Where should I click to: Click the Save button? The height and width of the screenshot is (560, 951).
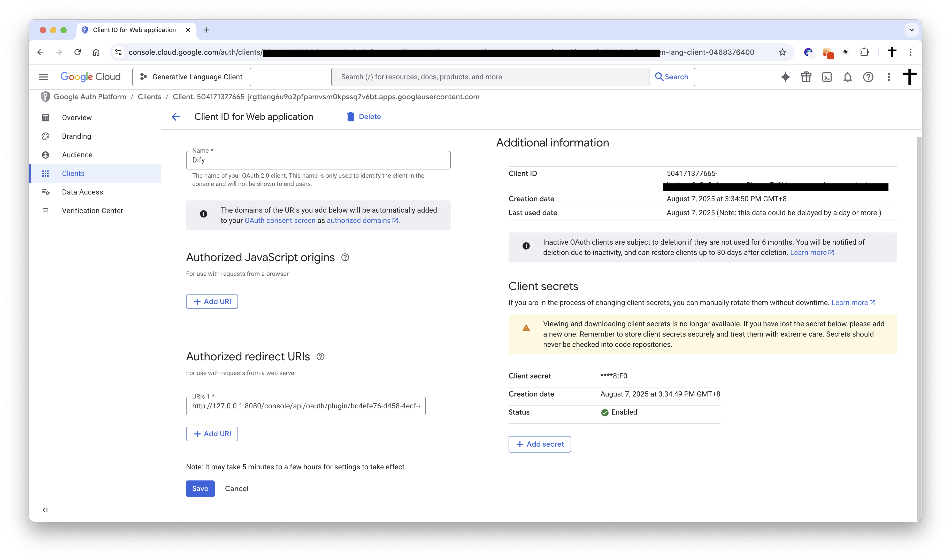coord(200,488)
